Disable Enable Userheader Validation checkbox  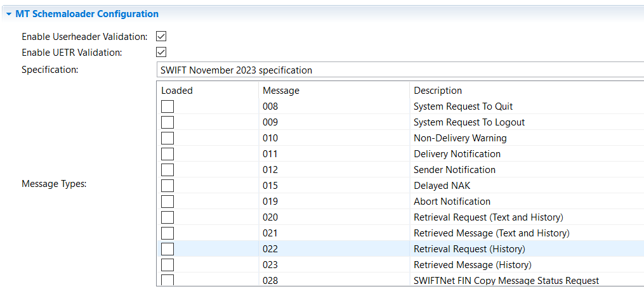tap(161, 37)
